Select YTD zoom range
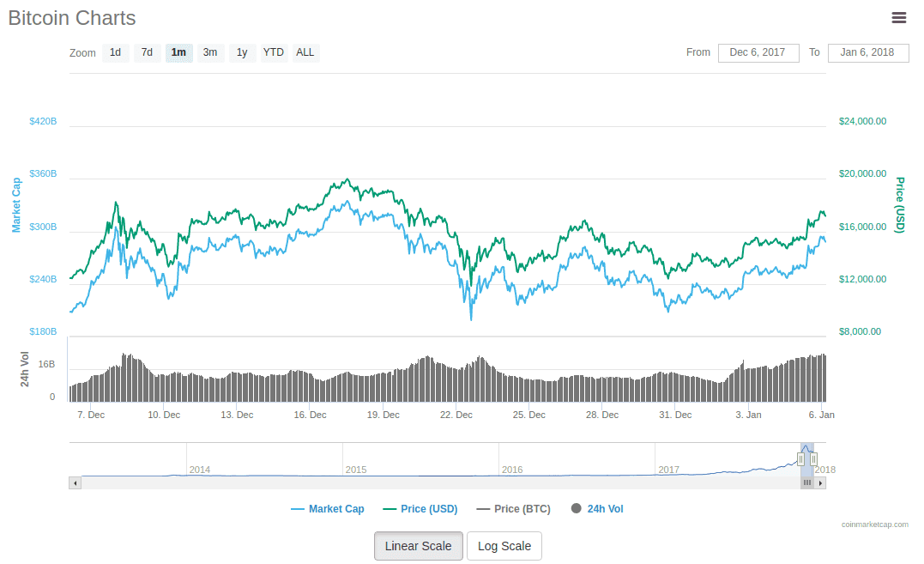Image resolution: width=924 pixels, height=564 pixels. [274, 53]
